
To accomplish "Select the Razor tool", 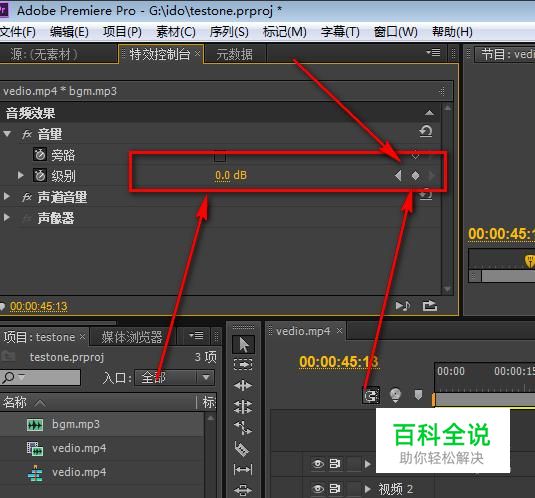I will 243,449.
